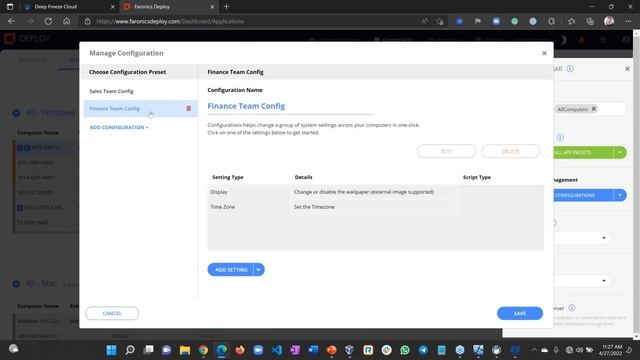Open the Add Setting dropdown arrow

(x=259, y=269)
